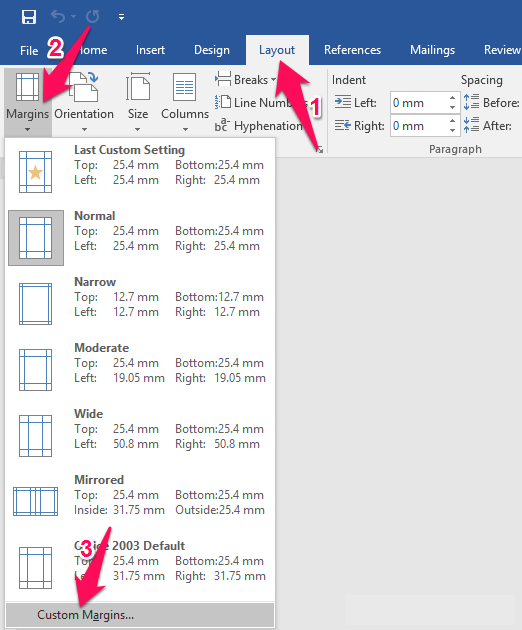Viewport: 522px width, 630px height.
Task: Click the Columns icon
Action: coord(184,87)
